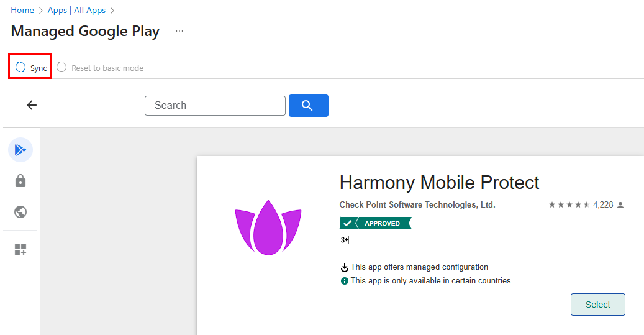The height and width of the screenshot is (335, 644).
Task: Go back using the left arrow
Action: click(32, 105)
